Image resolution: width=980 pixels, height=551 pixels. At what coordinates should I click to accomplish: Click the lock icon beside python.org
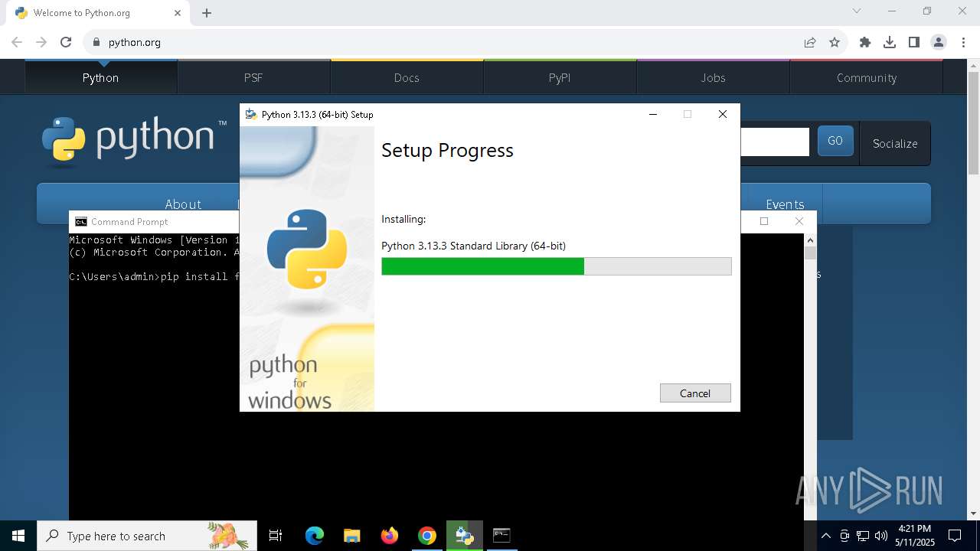96,42
